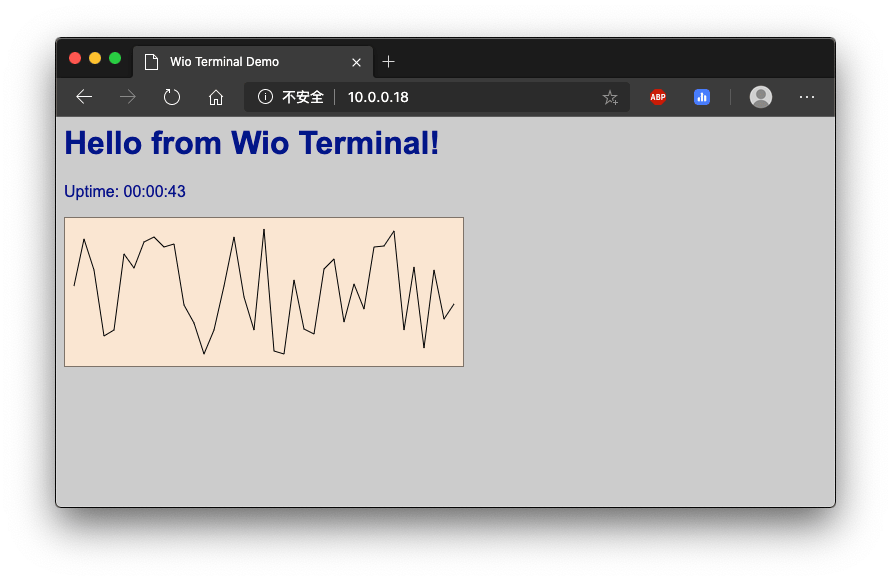This screenshot has width=891, height=581.
Task: Reload the page with the refresh icon
Action: click(172, 97)
